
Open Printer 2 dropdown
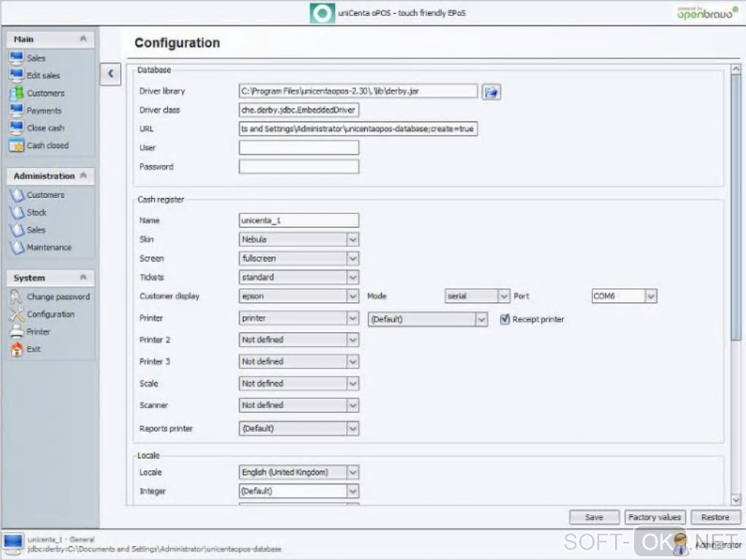tap(352, 340)
